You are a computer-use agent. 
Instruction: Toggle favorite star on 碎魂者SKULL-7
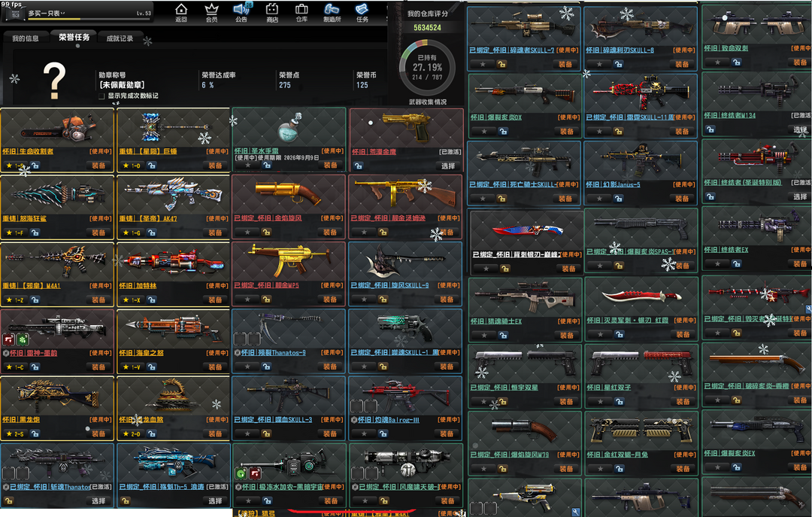click(x=483, y=64)
